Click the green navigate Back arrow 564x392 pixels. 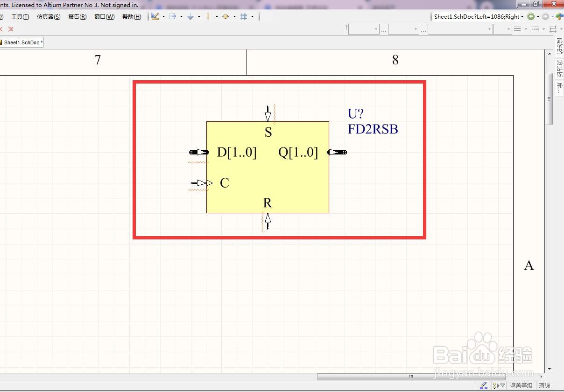click(x=531, y=16)
